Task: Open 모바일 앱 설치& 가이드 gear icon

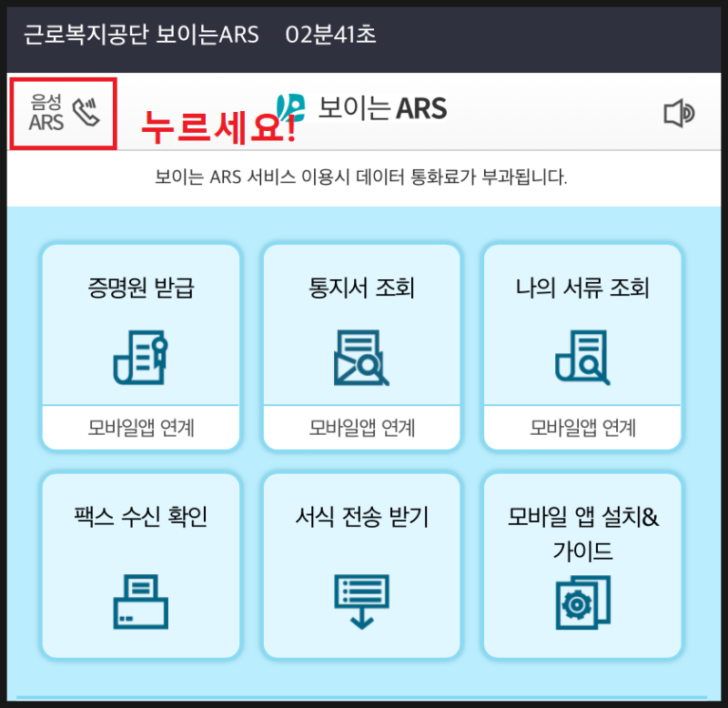Action: click(582, 602)
